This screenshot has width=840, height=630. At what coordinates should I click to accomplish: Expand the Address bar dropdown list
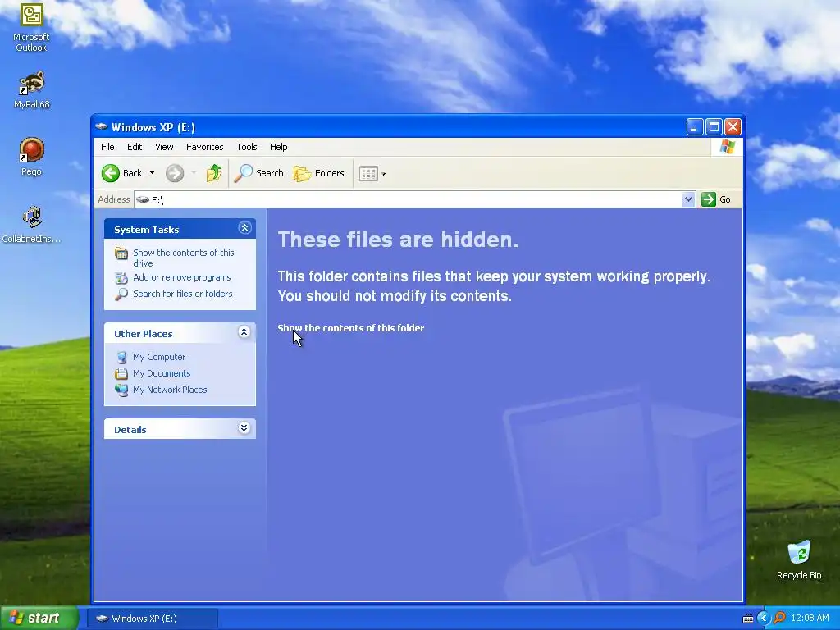coord(689,200)
